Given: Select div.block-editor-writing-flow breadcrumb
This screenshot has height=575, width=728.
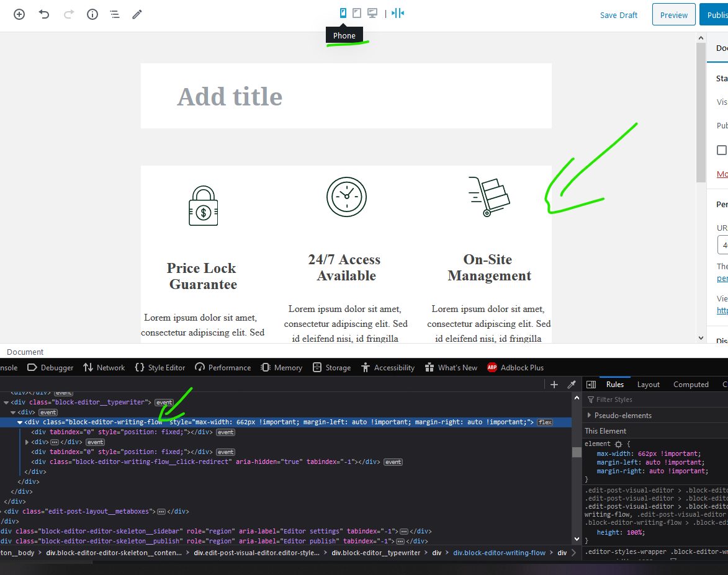Looking at the screenshot, I should 499,553.
